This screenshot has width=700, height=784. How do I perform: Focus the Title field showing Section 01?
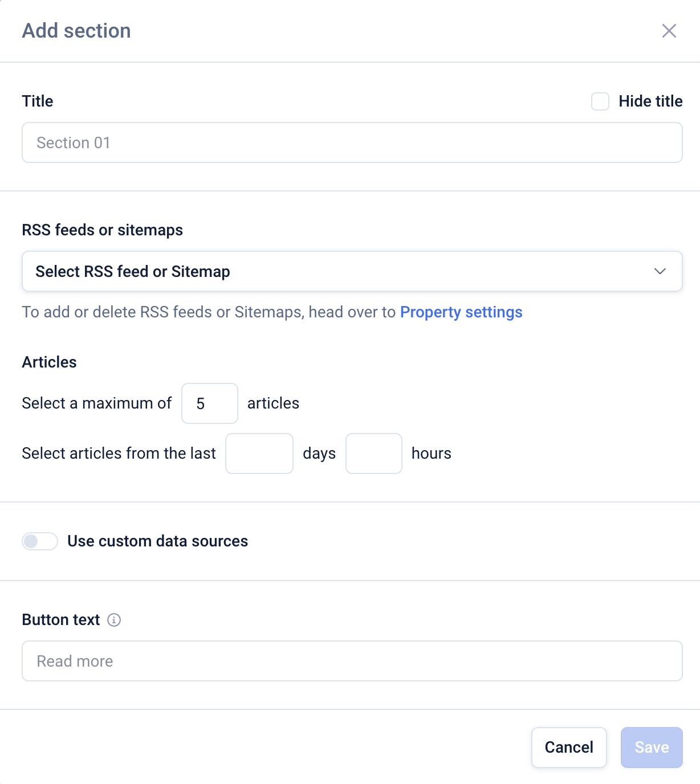[352, 142]
